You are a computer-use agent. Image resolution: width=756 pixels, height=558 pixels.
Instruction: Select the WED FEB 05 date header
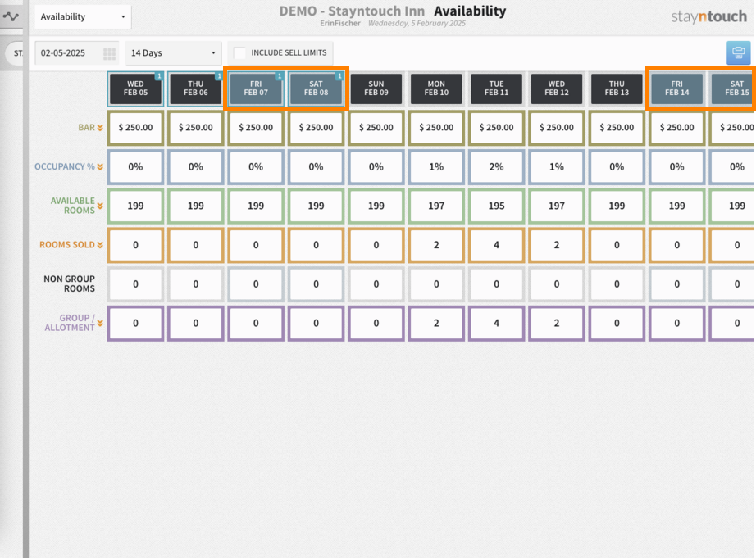tap(135, 88)
